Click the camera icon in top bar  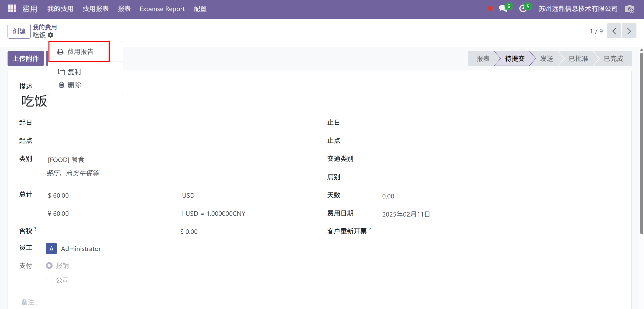click(x=629, y=9)
